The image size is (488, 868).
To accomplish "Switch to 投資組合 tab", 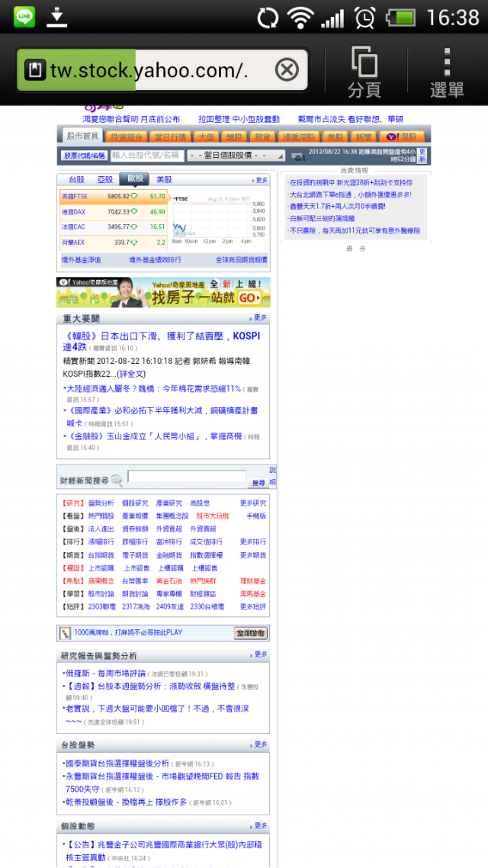I will pyautogui.click(x=127, y=137).
